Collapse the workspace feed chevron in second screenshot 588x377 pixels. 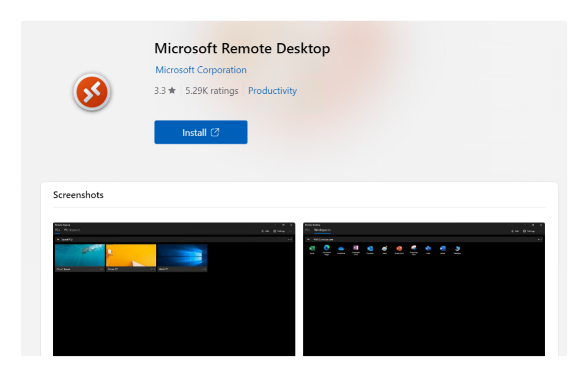click(308, 239)
